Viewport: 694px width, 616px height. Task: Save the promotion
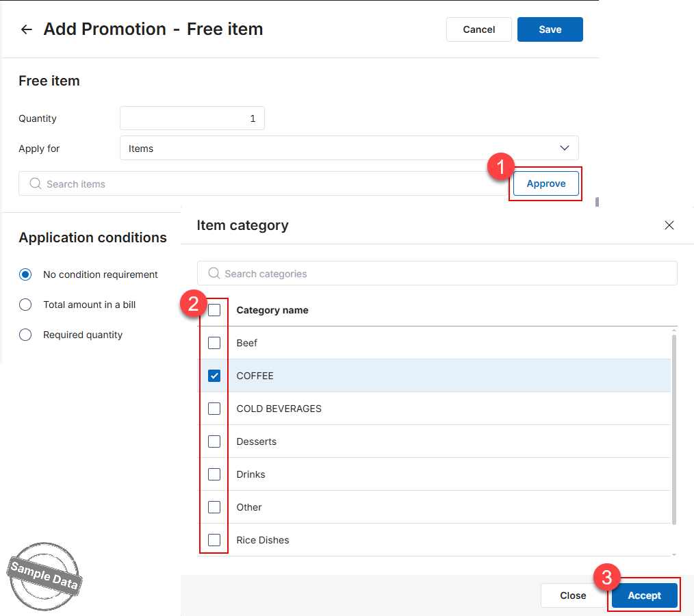550,29
